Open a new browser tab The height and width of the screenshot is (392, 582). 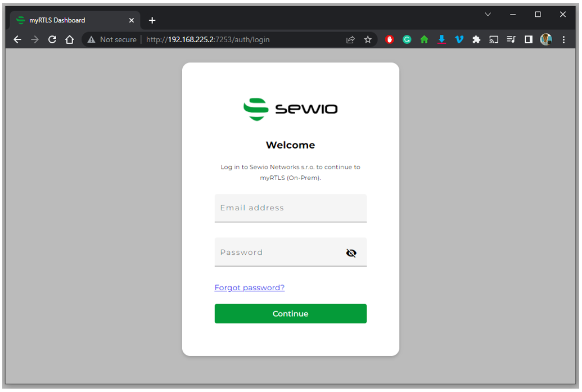152,20
